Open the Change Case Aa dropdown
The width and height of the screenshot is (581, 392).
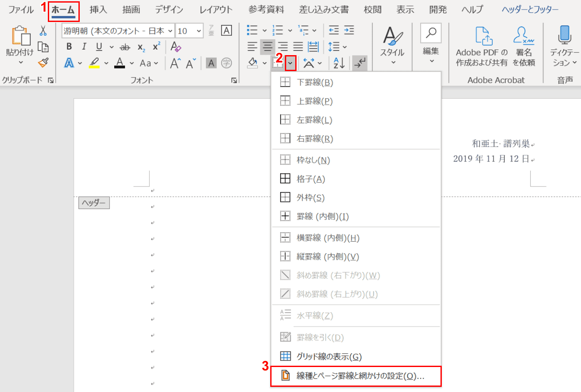click(149, 63)
